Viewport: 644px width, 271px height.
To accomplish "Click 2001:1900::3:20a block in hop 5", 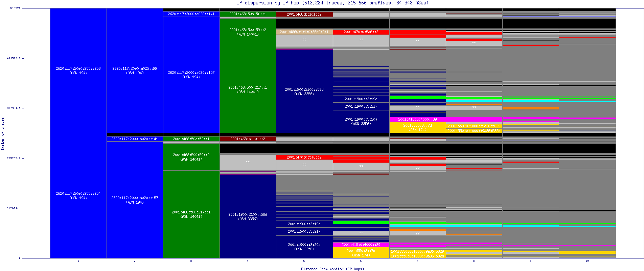I will point(304,247).
